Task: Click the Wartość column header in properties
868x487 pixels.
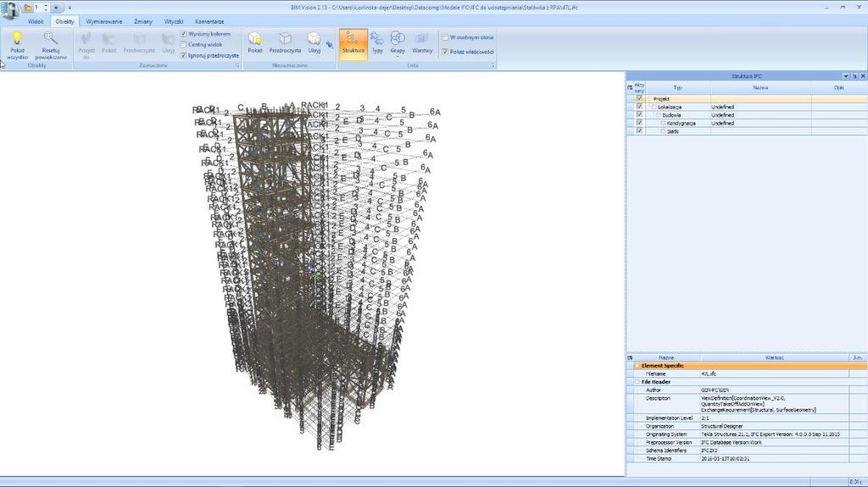Action: 775,357
